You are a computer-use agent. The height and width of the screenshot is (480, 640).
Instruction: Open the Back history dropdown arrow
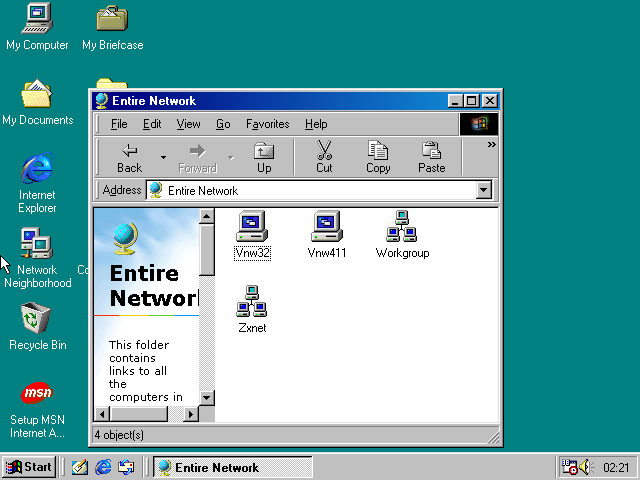[163, 158]
